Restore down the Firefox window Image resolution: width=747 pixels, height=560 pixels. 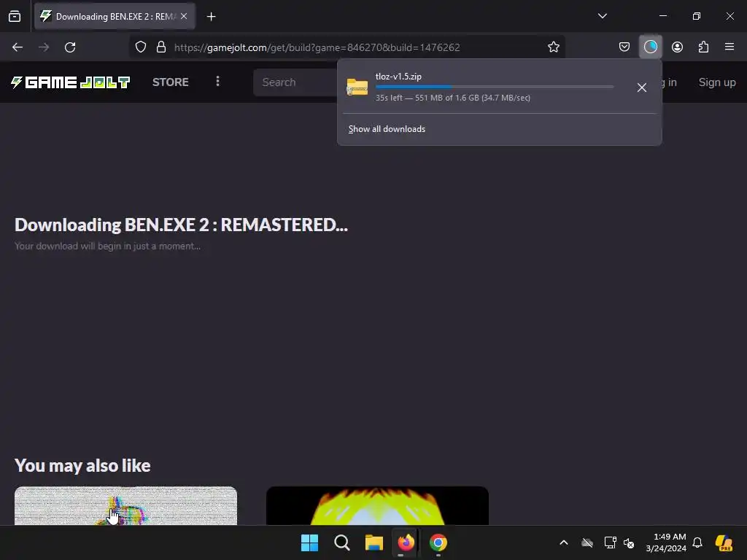pyautogui.click(x=696, y=16)
